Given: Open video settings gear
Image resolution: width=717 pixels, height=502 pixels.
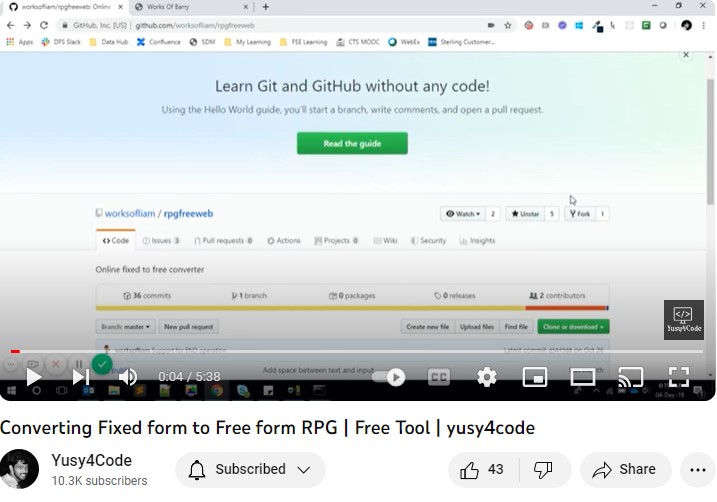Looking at the screenshot, I should pyautogui.click(x=487, y=377).
